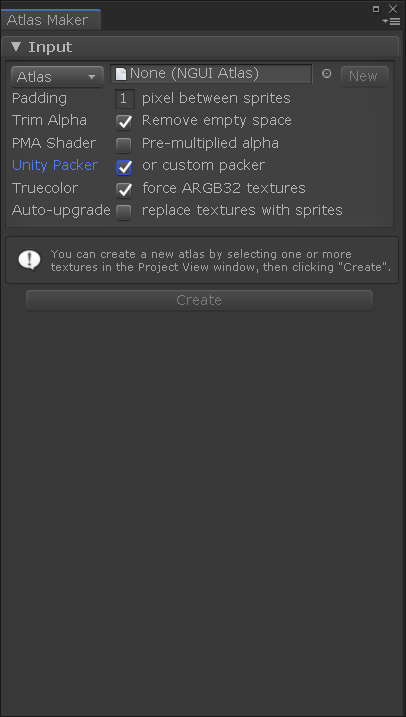Click the blue Unity Packer label

point(55,165)
